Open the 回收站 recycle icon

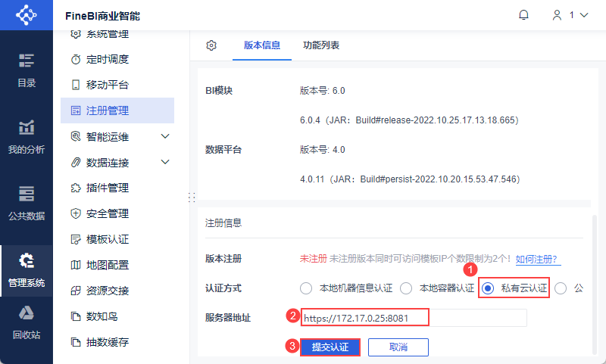(27, 313)
